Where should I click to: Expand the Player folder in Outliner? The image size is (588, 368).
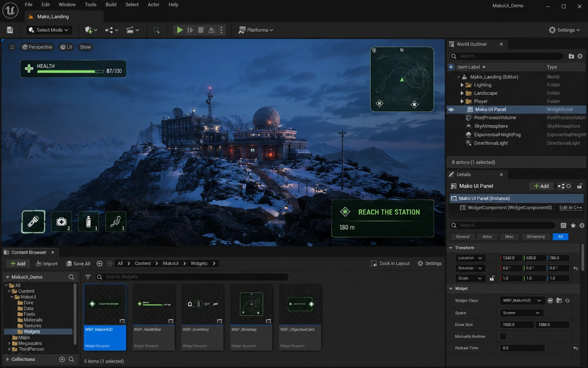tap(462, 101)
